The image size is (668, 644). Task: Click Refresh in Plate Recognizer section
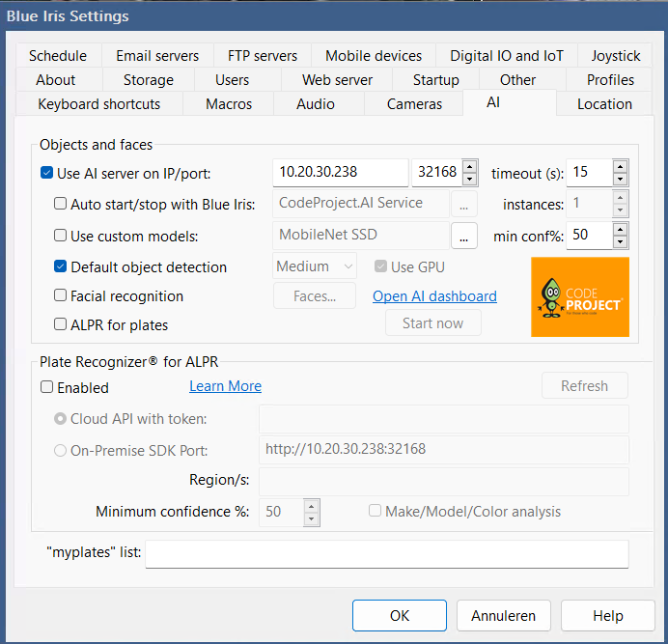(x=585, y=385)
